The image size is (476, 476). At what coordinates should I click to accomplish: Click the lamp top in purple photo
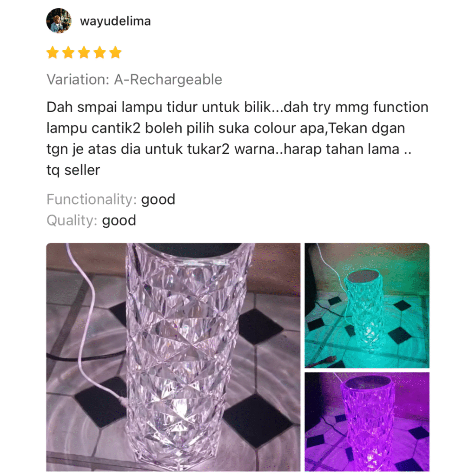[368, 383]
